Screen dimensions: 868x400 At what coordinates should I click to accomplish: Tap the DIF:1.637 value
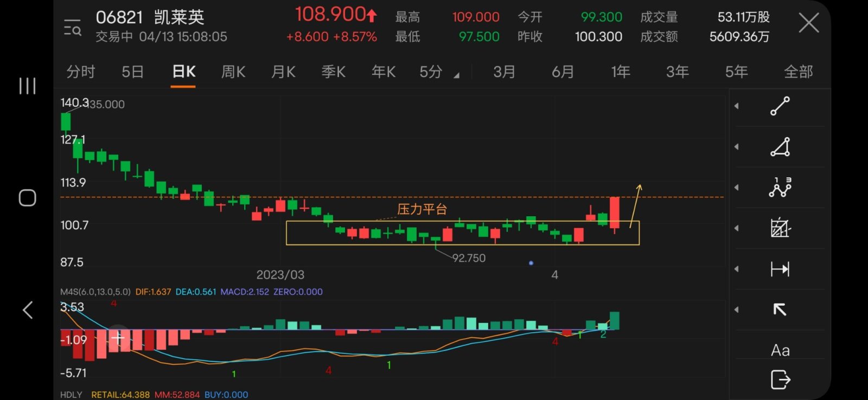pos(153,292)
